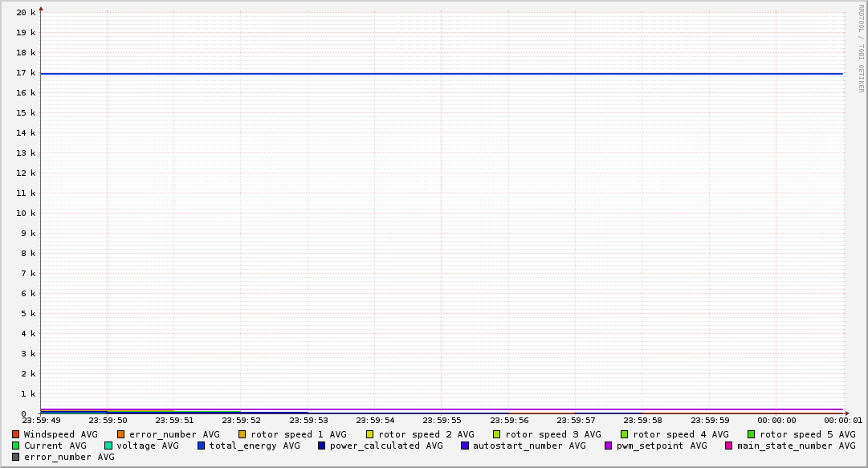
Task: Click the 00:00:00 time axis label
Action: (776, 421)
